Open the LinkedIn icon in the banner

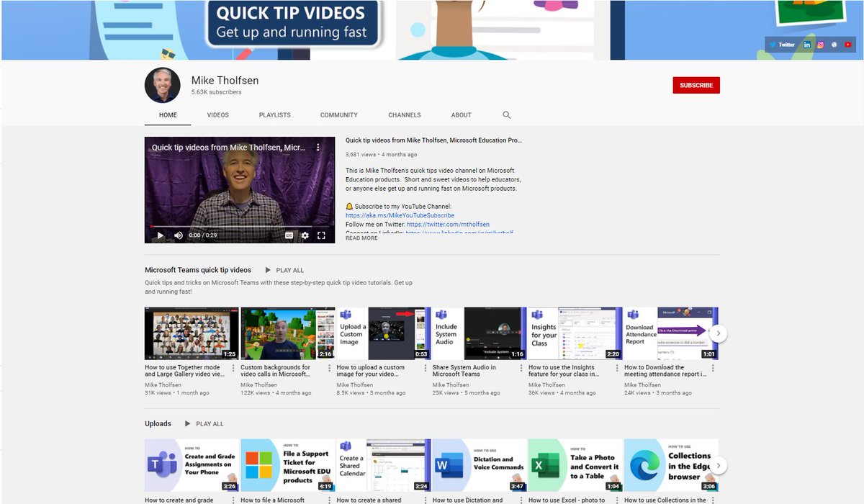pos(807,44)
